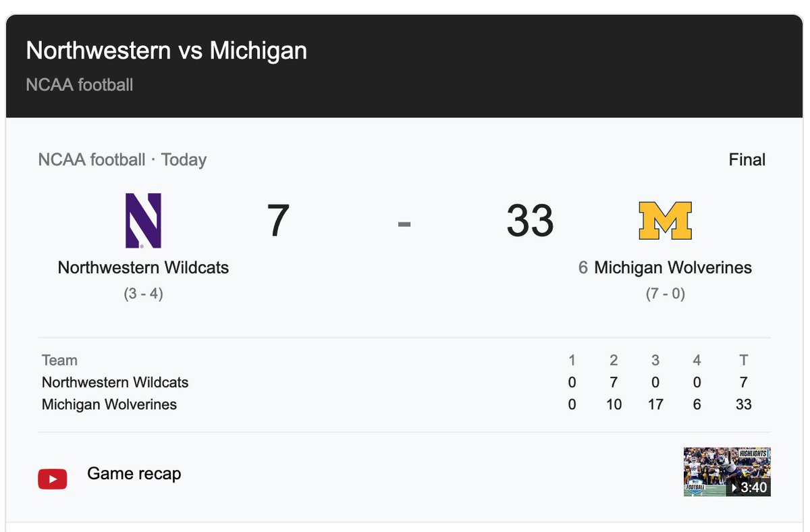Click the Northwestern vs Michigan header title

(x=166, y=51)
